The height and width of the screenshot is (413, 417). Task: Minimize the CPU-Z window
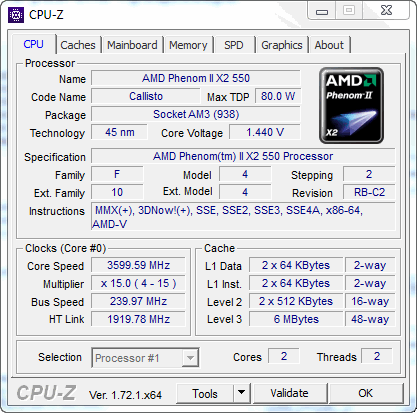[x=322, y=11]
